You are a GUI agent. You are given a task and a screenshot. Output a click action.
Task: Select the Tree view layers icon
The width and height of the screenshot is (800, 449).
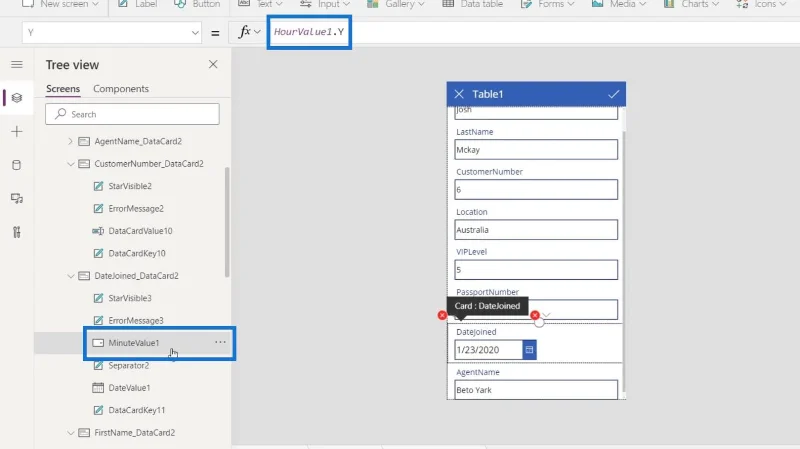tap(17, 97)
